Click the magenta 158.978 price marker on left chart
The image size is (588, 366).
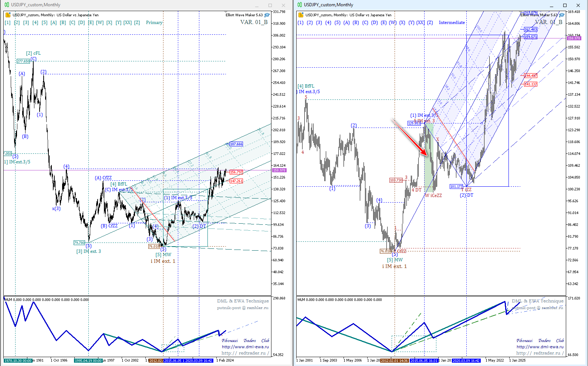coord(279,170)
